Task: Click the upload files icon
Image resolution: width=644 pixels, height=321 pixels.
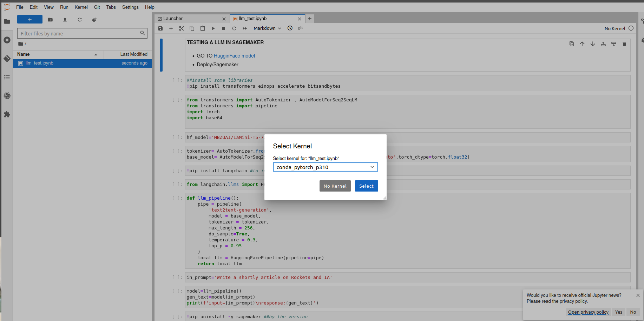Action: coord(65,20)
